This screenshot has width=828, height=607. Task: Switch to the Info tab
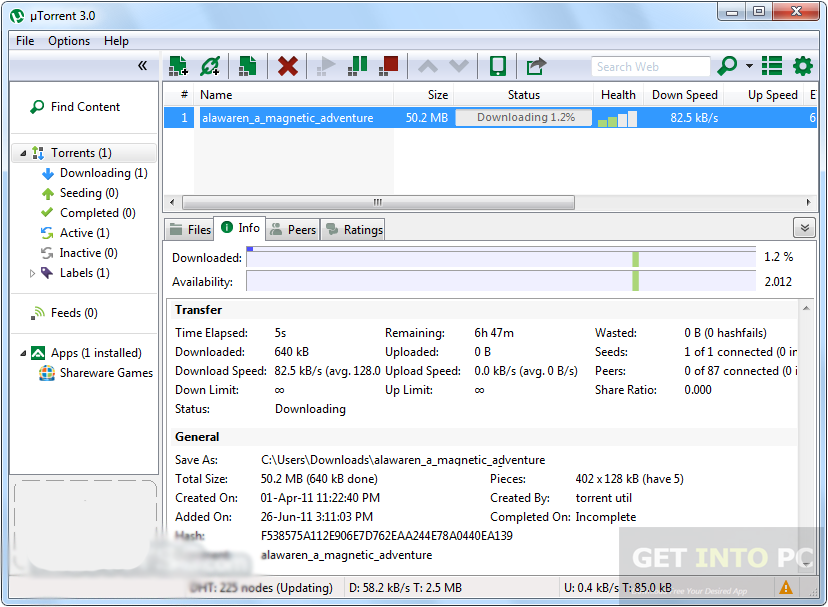240,228
